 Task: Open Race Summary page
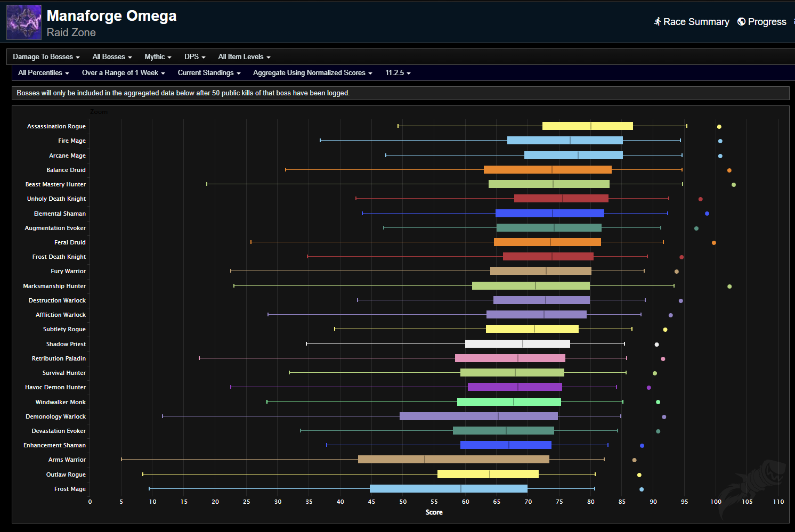point(695,22)
